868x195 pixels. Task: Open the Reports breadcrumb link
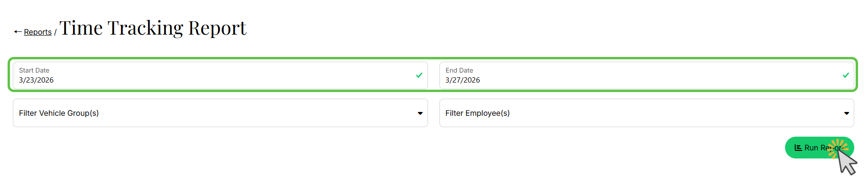[37, 32]
